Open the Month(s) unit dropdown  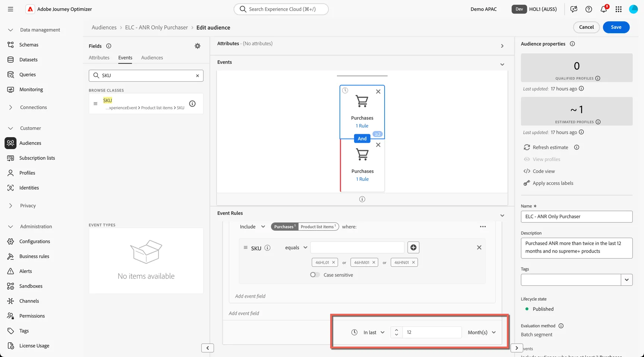point(482,332)
